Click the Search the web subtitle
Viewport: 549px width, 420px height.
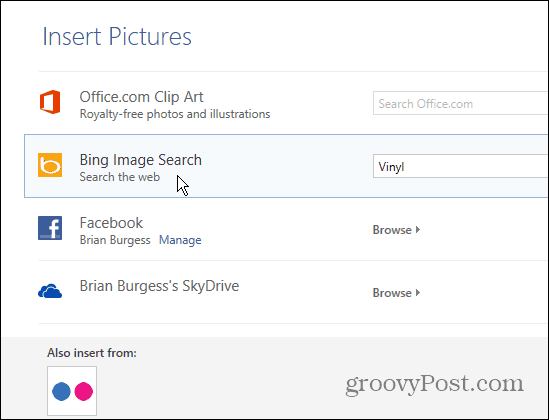click(x=120, y=177)
